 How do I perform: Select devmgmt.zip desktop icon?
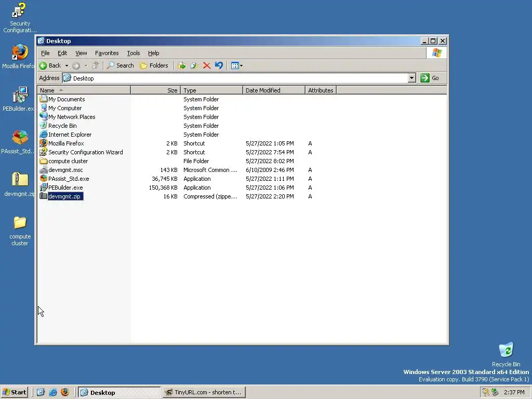20,184
